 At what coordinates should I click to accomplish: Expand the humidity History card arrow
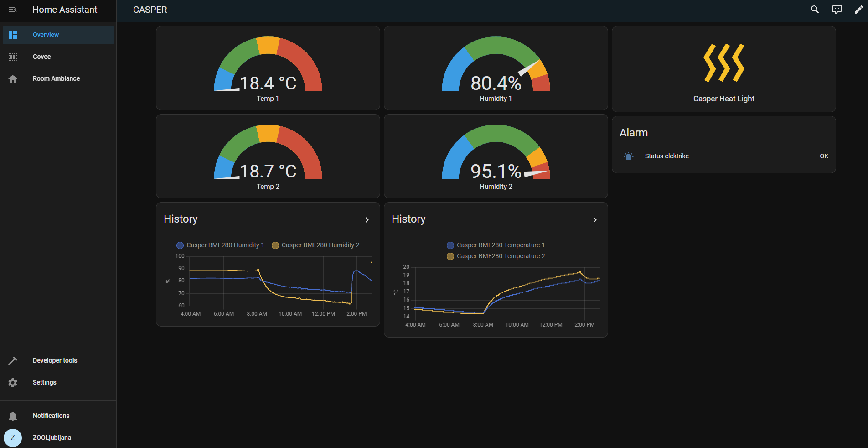[367, 220]
